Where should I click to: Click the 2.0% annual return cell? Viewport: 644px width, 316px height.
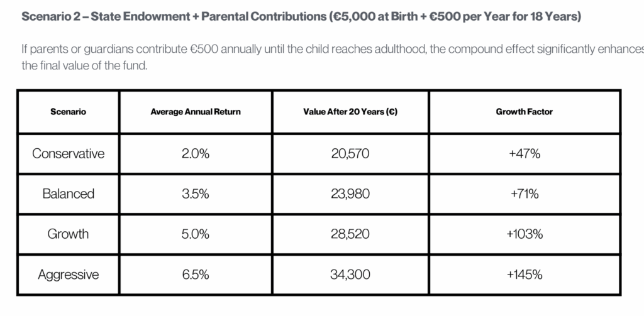click(196, 153)
